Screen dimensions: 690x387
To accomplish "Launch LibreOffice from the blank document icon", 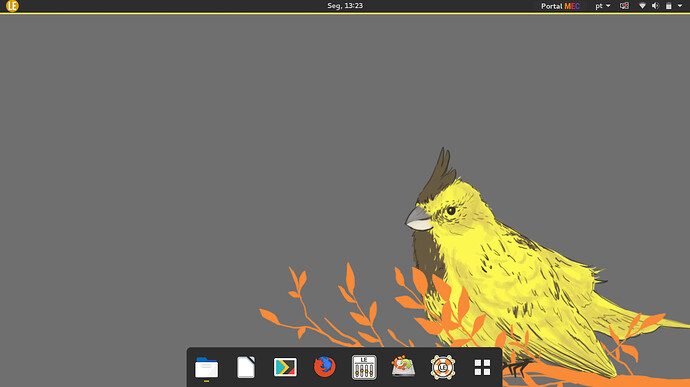I will click(246, 367).
